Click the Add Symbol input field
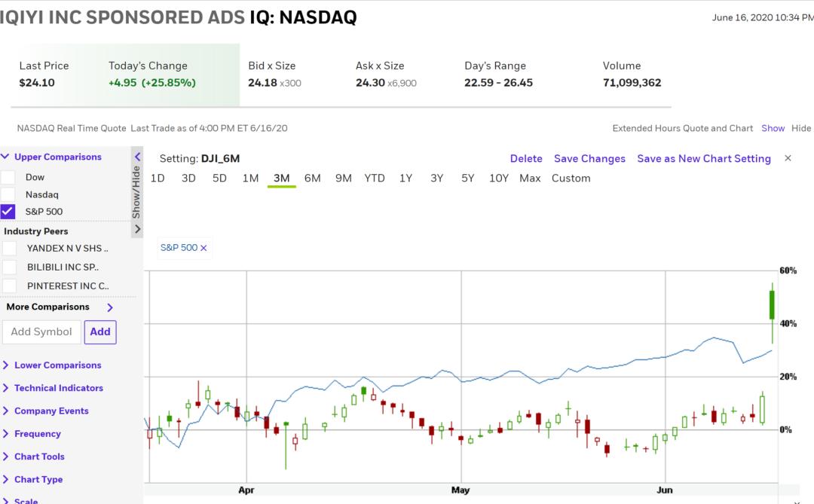 point(41,331)
